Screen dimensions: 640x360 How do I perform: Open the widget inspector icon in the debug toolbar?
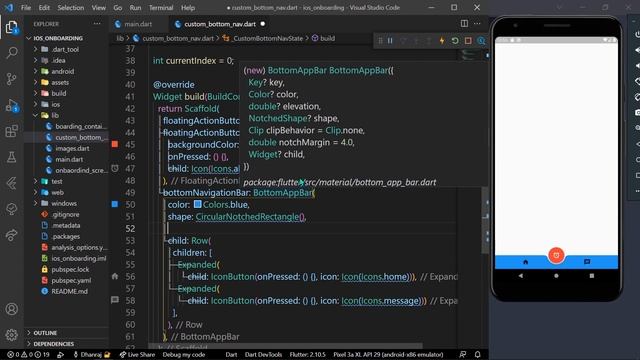coord(481,40)
